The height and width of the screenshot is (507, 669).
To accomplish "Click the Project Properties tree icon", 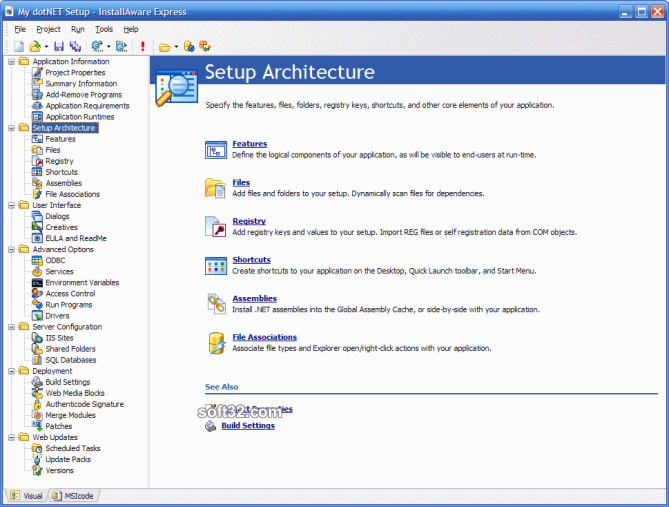I will [x=38, y=73].
